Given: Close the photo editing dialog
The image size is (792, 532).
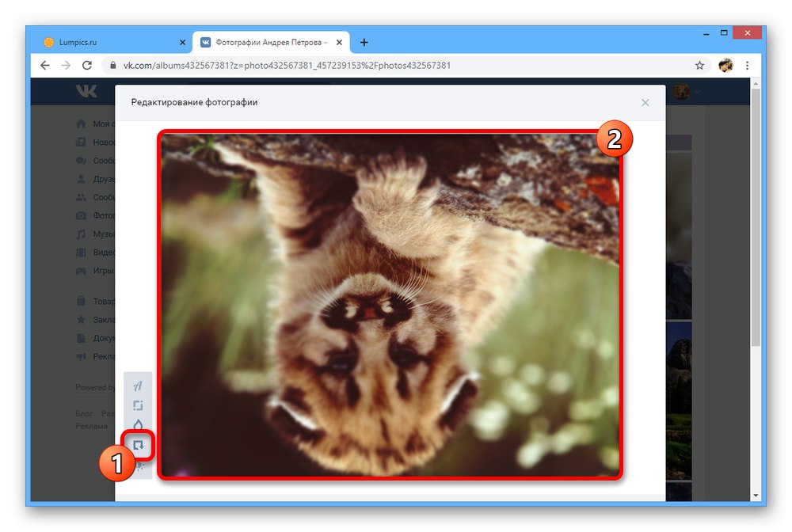Looking at the screenshot, I should tap(645, 102).
